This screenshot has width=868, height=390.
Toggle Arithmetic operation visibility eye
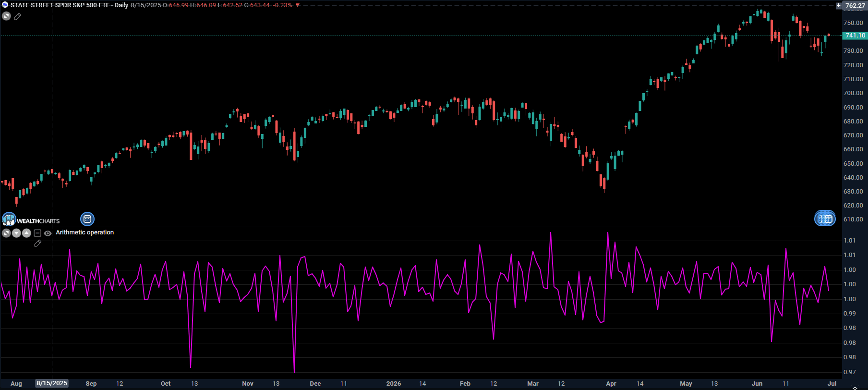coord(48,233)
